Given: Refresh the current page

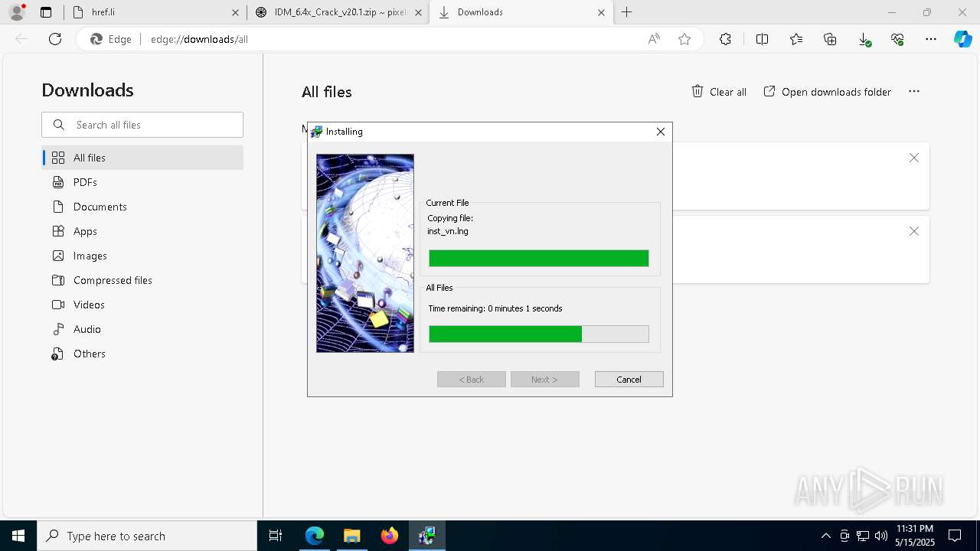Looking at the screenshot, I should pyautogui.click(x=55, y=39).
